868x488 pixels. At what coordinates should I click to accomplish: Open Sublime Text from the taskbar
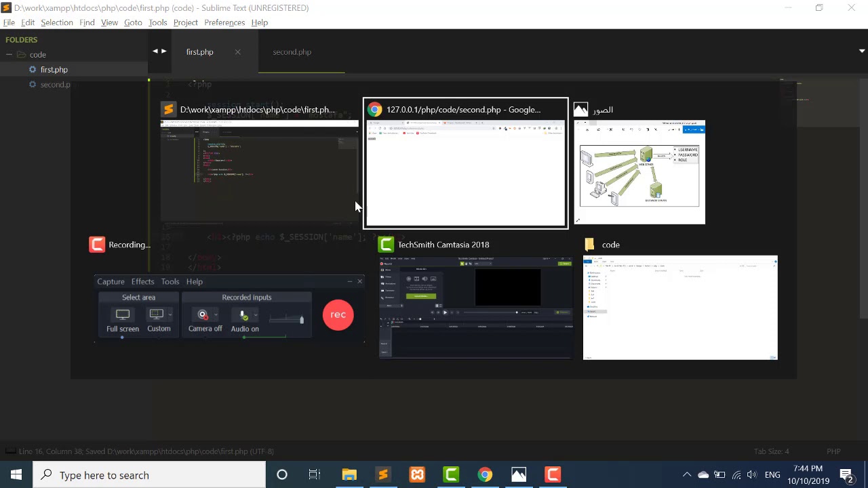(383, 475)
